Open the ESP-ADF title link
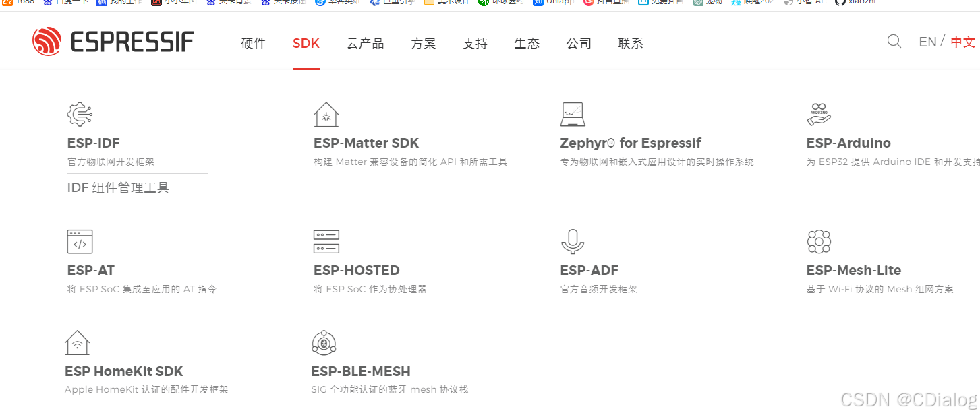This screenshot has height=417, width=980. [x=589, y=270]
